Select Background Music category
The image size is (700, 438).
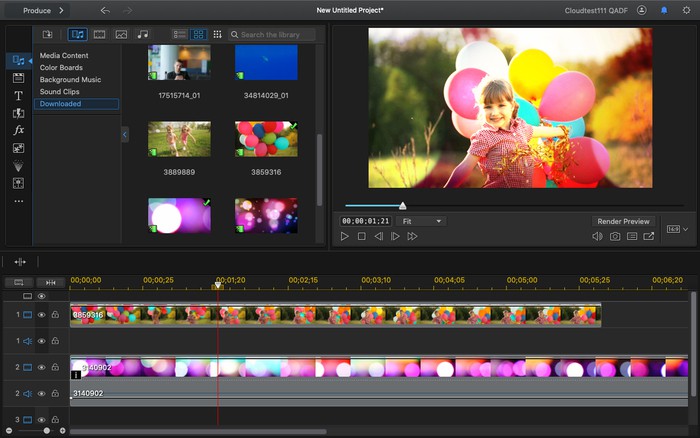pyautogui.click(x=70, y=80)
